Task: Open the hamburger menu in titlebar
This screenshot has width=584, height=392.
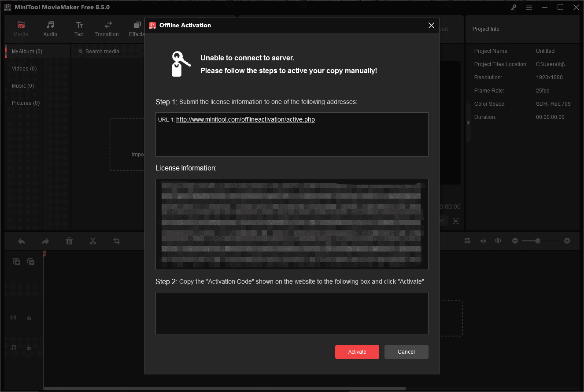Action: (x=529, y=7)
